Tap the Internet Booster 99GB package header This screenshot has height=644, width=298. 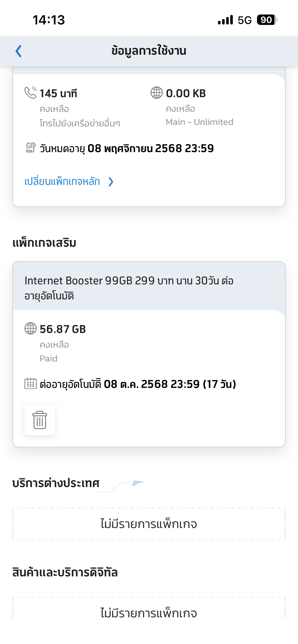click(149, 288)
